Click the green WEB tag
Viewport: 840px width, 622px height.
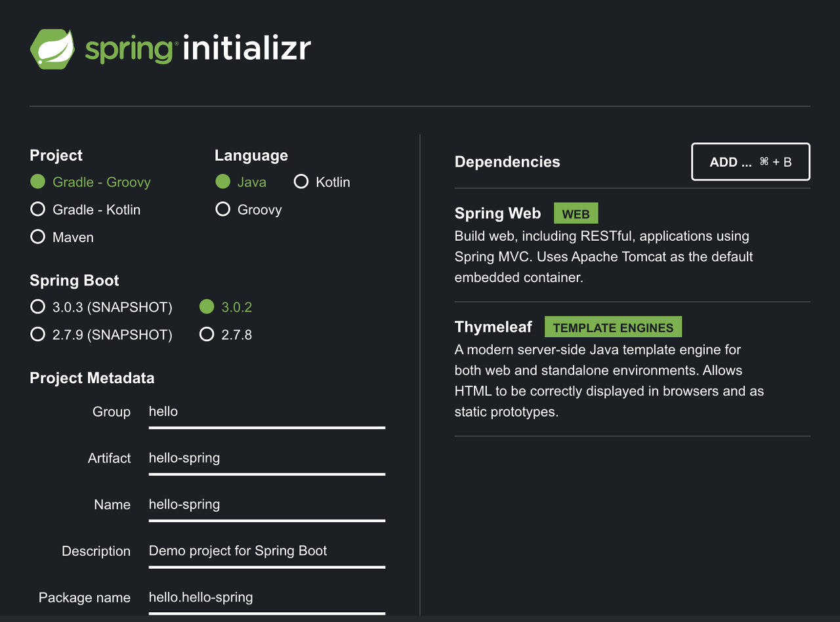pyautogui.click(x=576, y=214)
